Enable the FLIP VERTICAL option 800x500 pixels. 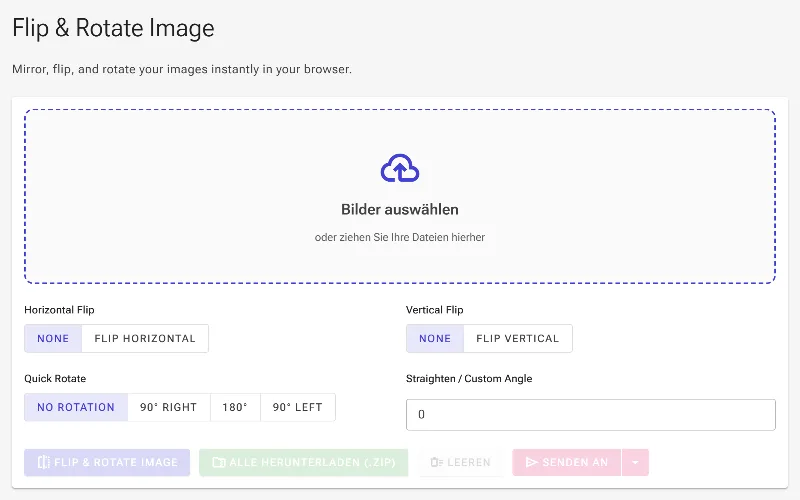(x=518, y=338)
